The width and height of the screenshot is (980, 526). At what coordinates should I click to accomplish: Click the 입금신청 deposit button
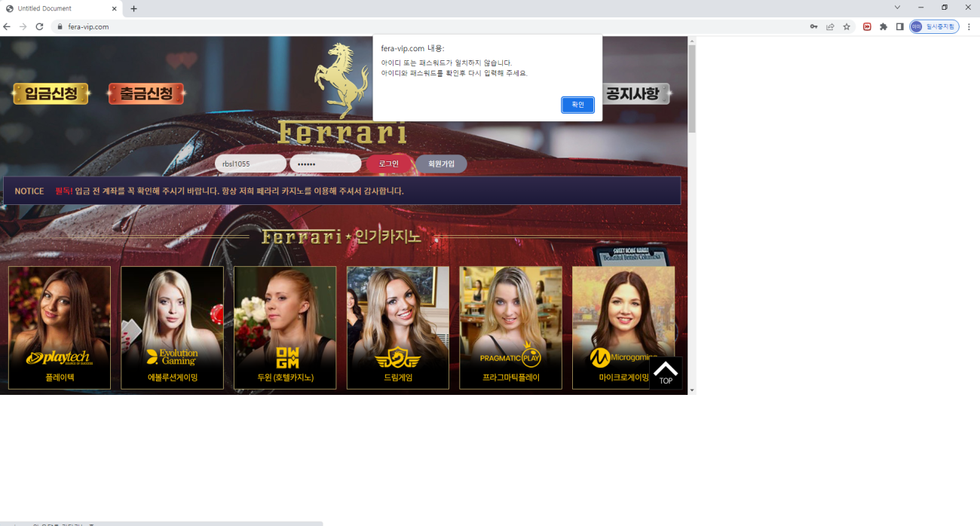click(x=51, y=94)
